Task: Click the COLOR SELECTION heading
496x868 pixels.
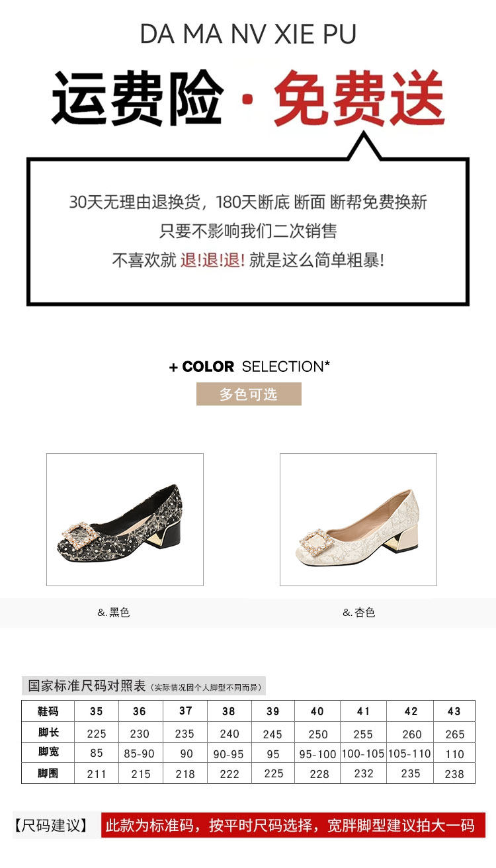Action: pos(249,367)
